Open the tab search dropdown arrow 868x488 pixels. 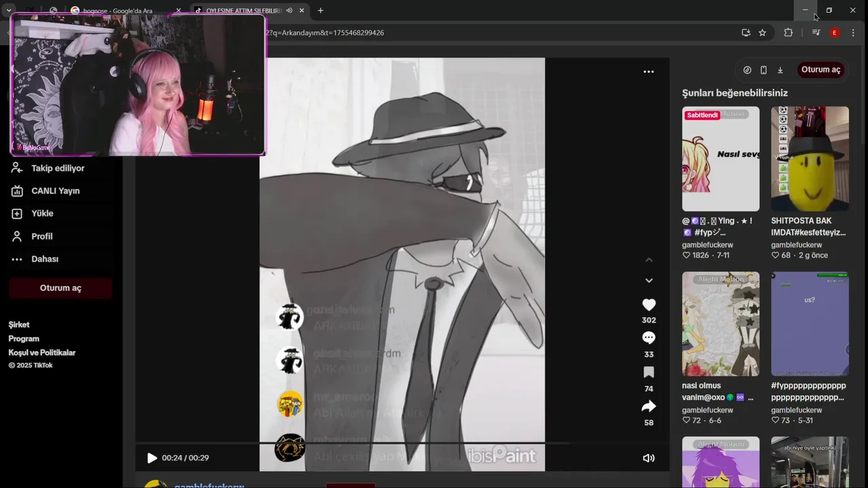coord(9,10)
